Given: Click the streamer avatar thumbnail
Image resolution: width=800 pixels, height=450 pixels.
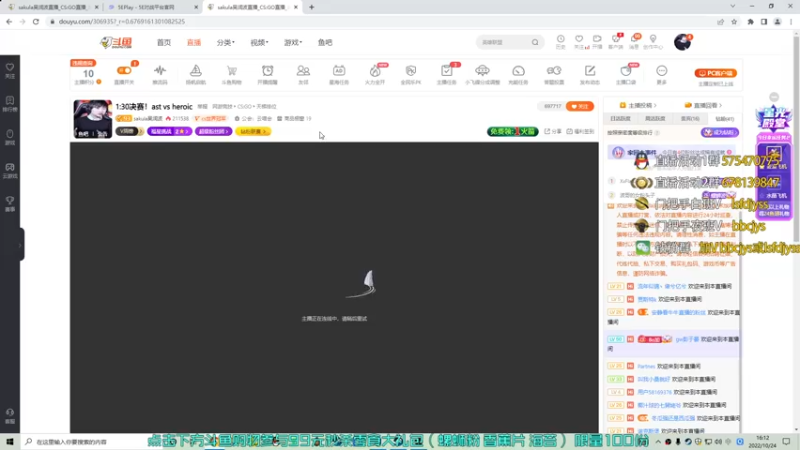Looking at the screenshot, I should click(x=92, y=119).
